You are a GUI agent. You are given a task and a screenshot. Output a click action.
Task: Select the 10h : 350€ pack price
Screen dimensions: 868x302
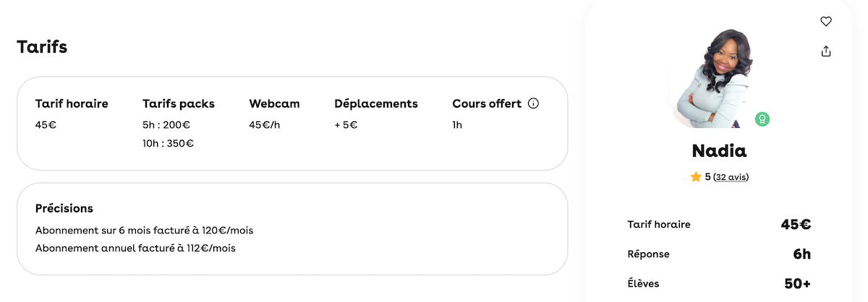[168, 143]
